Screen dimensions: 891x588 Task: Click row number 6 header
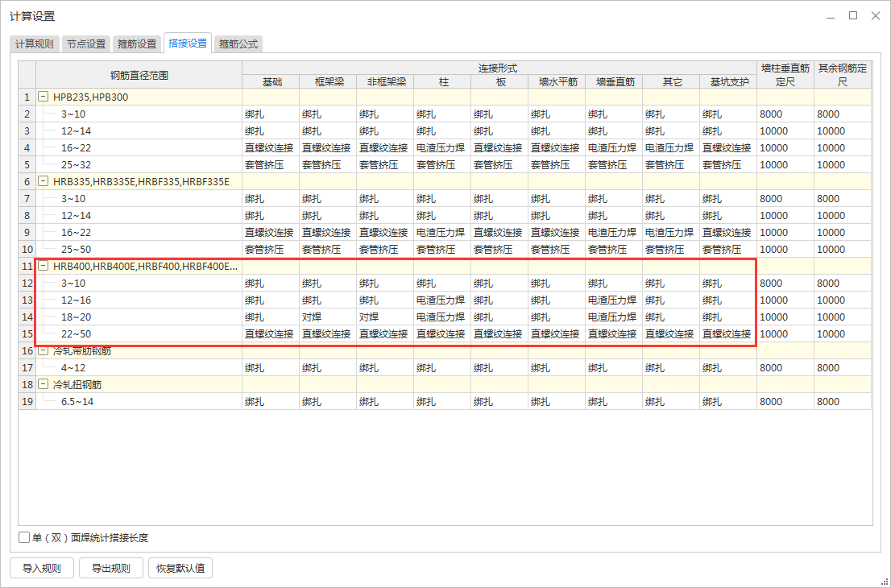(27, 181)
